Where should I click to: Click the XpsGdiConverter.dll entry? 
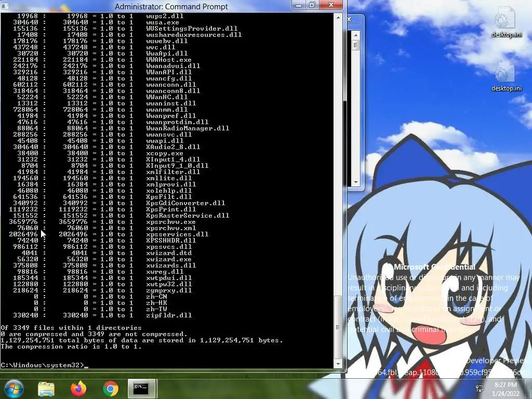(x=185, y=203)
